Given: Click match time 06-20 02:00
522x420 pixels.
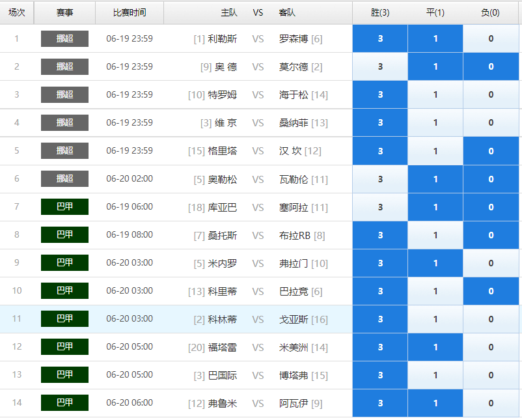Looking at the screenshot, I should click(130, 178).
